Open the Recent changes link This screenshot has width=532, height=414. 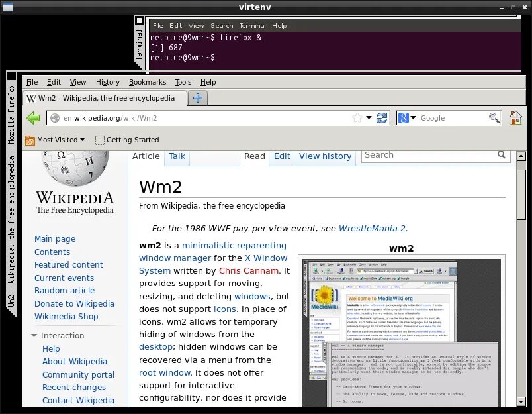pos(74,387)
